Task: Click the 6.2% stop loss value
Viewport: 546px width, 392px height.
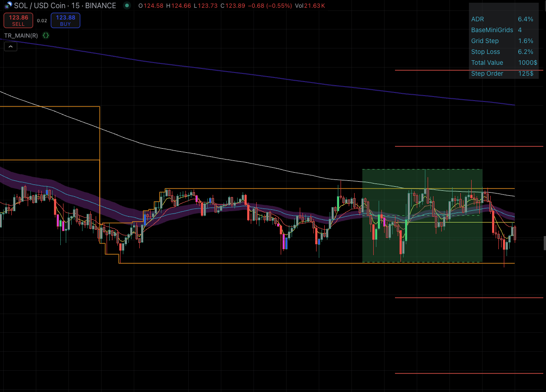Action: (526, 52)
